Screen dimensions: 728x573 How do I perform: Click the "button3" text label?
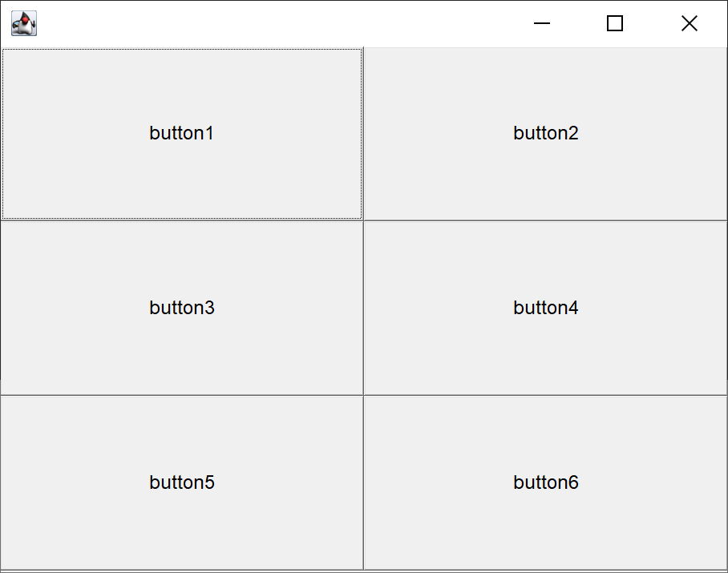(182, 308)
